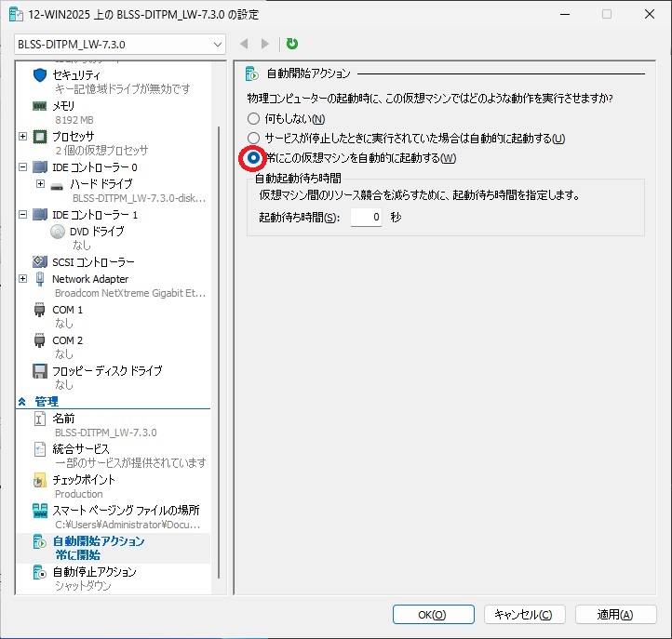
Task: Select the 自動停止アクション tree item label
Action: pyautogui.click(x=94, y=573)
